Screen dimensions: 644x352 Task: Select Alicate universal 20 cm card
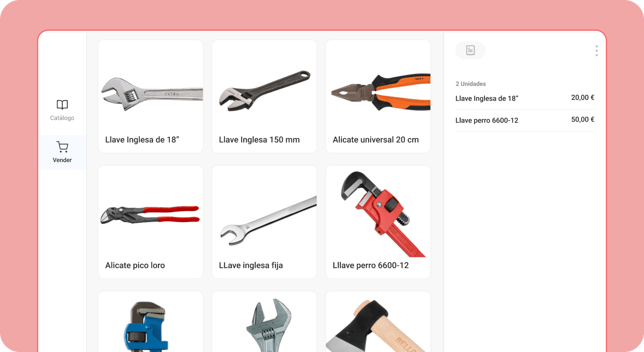[x=378, y=96]
